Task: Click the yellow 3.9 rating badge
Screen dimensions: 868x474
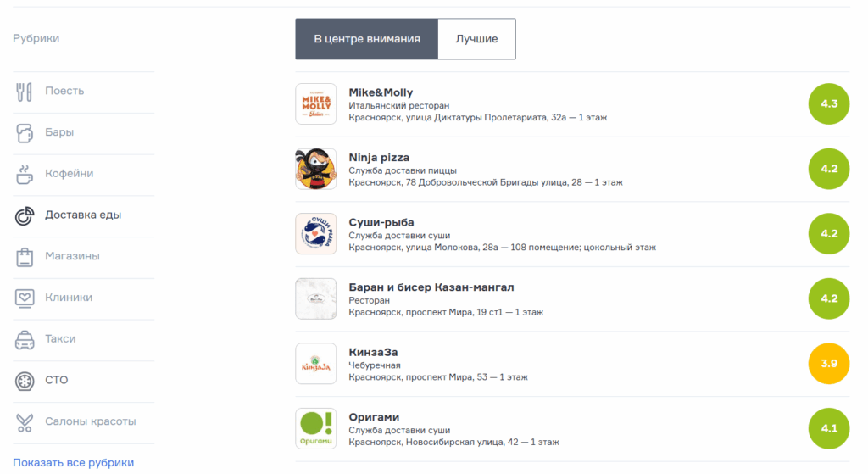Action: [x=829, y=363]
